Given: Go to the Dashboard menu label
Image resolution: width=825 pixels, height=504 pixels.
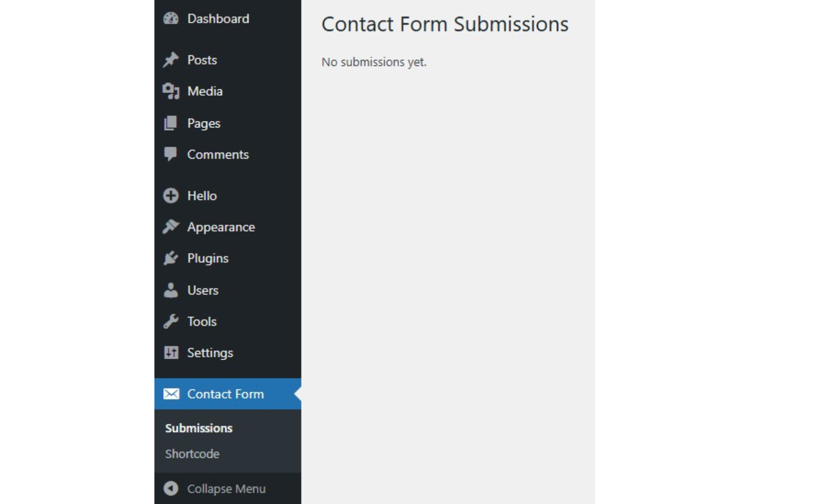Looking at the screenshot, I should pyautogui.click(x=218, y=19).
